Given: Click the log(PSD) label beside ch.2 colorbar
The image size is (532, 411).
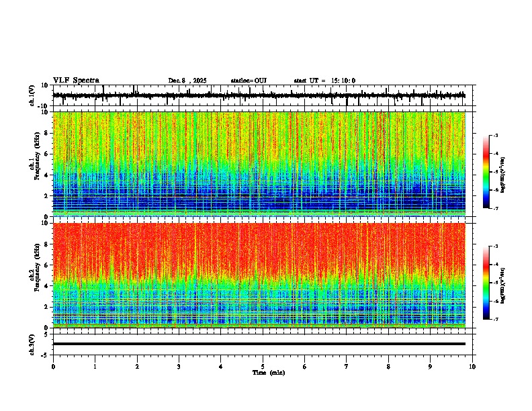Looking at the screenshot, I should 502,285.
